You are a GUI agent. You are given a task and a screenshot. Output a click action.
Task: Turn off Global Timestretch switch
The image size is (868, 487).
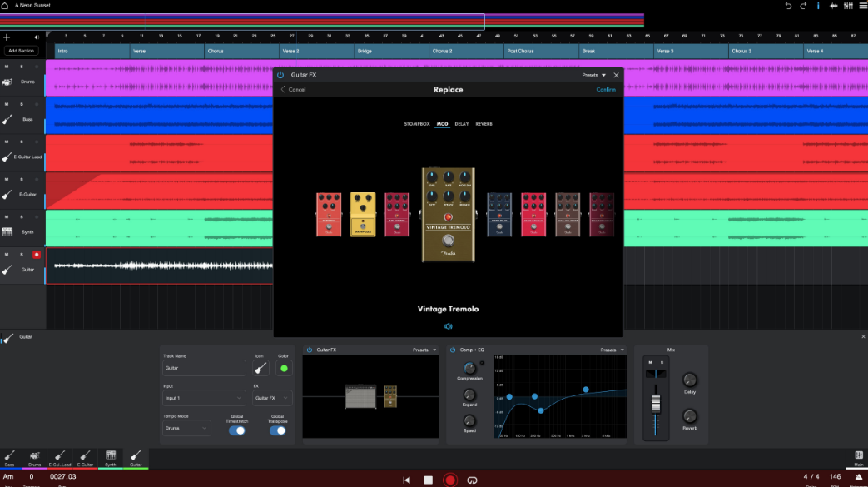coord(237,430)
